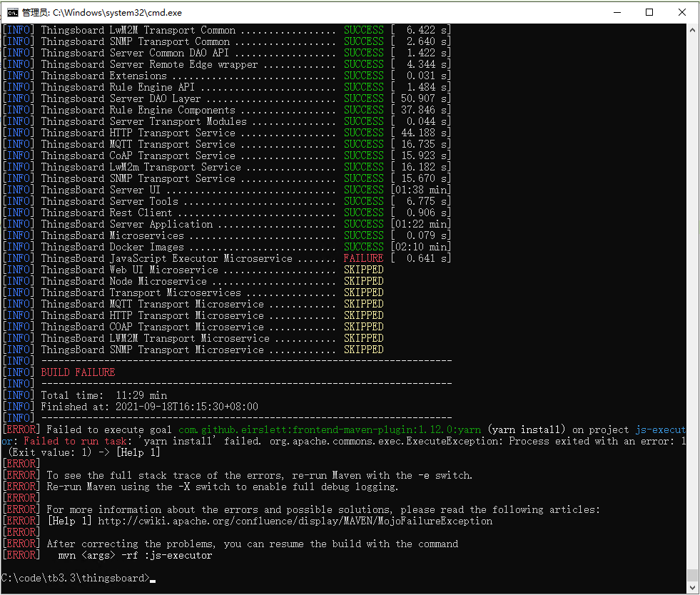
Task: Click 'Thingsboard Rule Engine Components' line
Action: [227, 110]
